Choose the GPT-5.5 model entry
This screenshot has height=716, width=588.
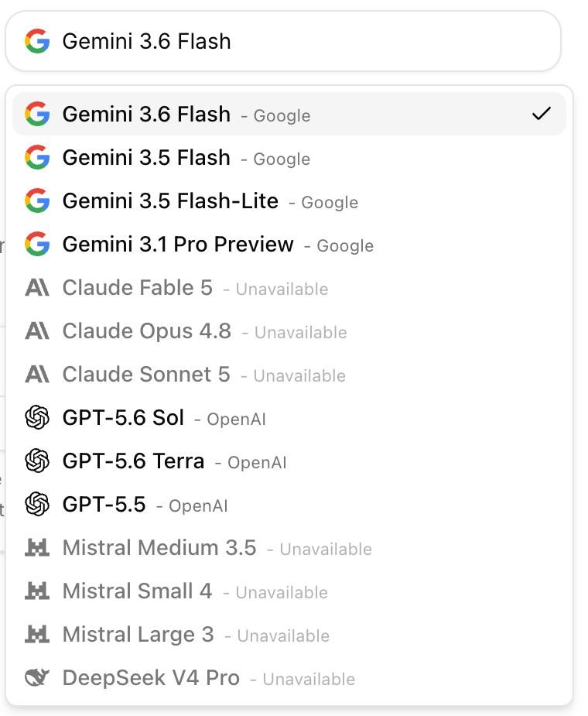(x=289, y=504)
